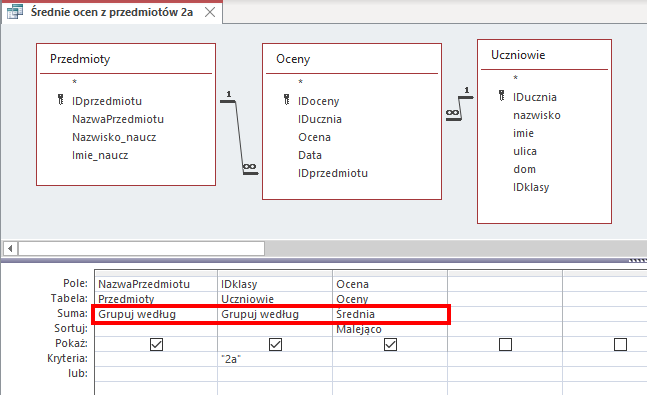Open the Tabela cell showing Oceny
This screenshot has height=395, width=647.
390,299
